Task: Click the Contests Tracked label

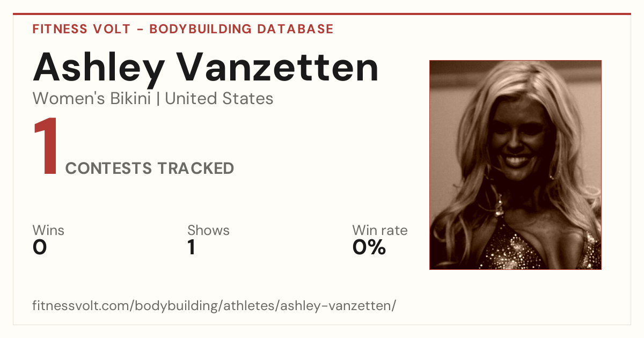Action: [150, 168]
